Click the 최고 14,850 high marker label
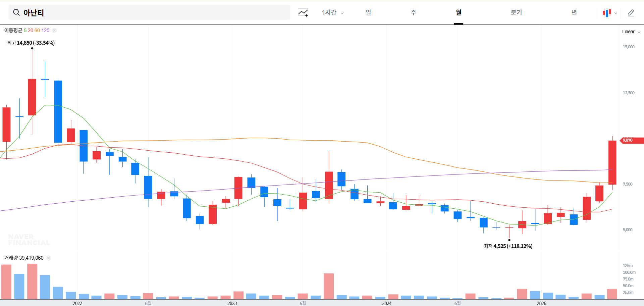The image size is (644, 306). pos(31,43)
